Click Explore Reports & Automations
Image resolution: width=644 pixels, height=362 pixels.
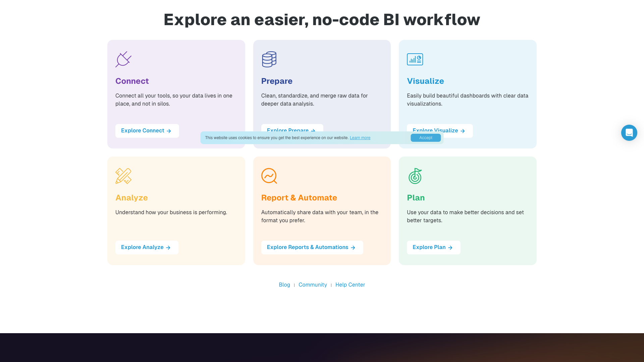click(312, 247)
